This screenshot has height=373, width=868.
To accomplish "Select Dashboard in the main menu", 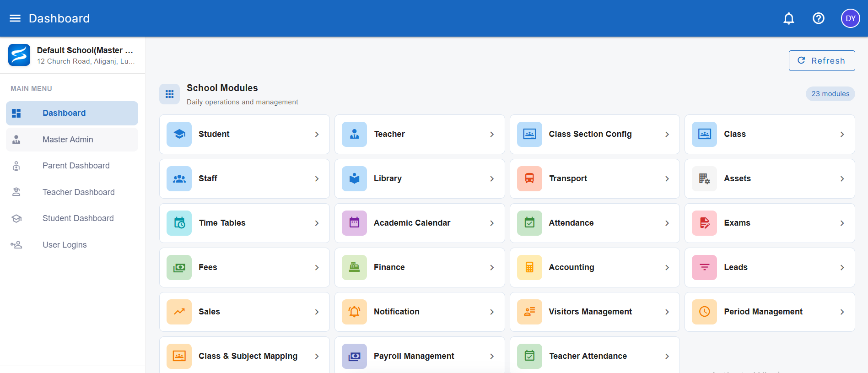I will coord(72,113).
